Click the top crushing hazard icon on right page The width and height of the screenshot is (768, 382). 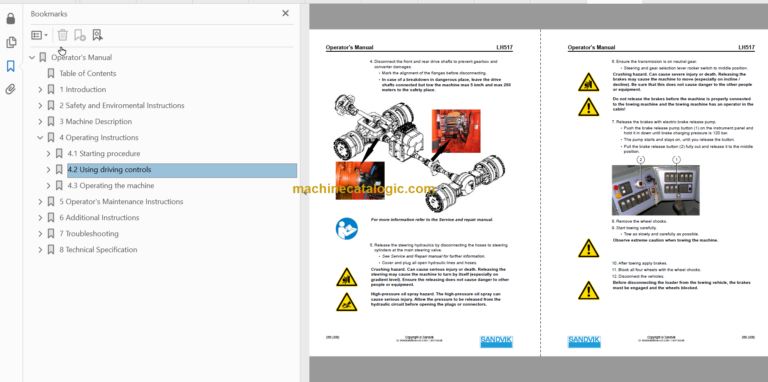coord(588,82)
